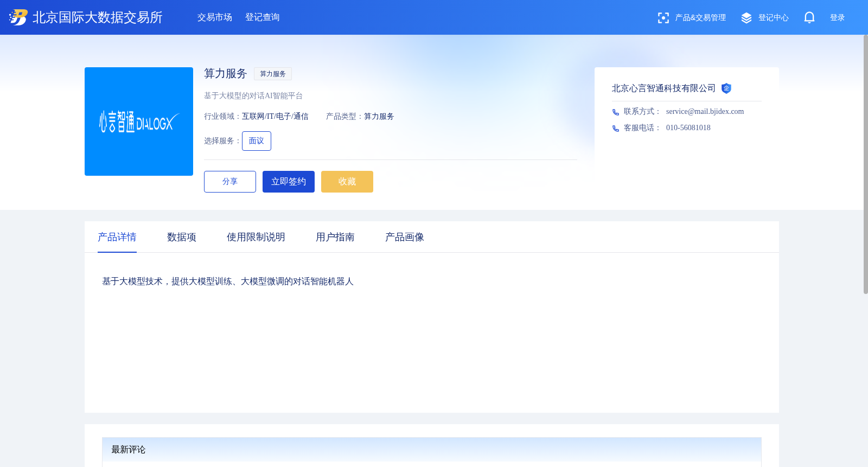Click industry value 互联网/IT/电子/通信
This screenshot has width=868, height=467.
pos(275,116)
